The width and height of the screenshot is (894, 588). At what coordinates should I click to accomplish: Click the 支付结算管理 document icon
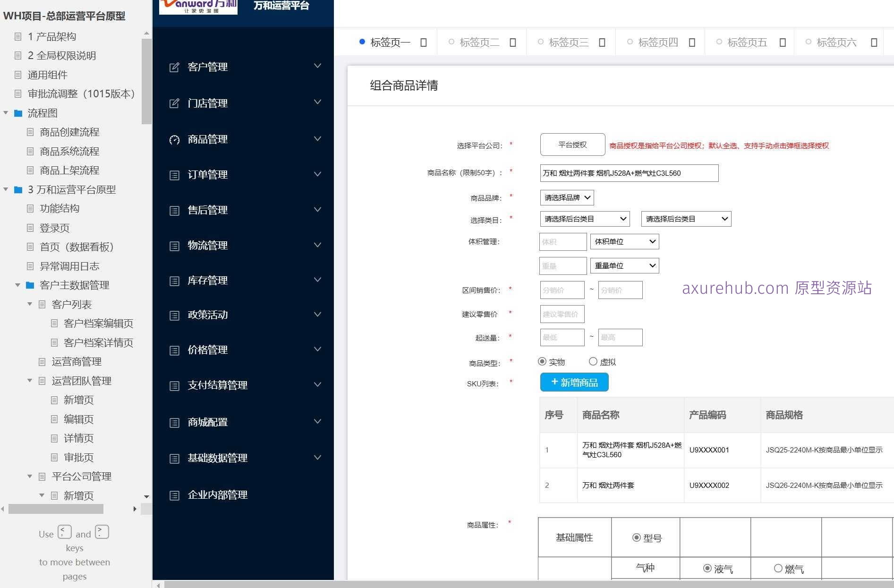(x=173, y=385)
